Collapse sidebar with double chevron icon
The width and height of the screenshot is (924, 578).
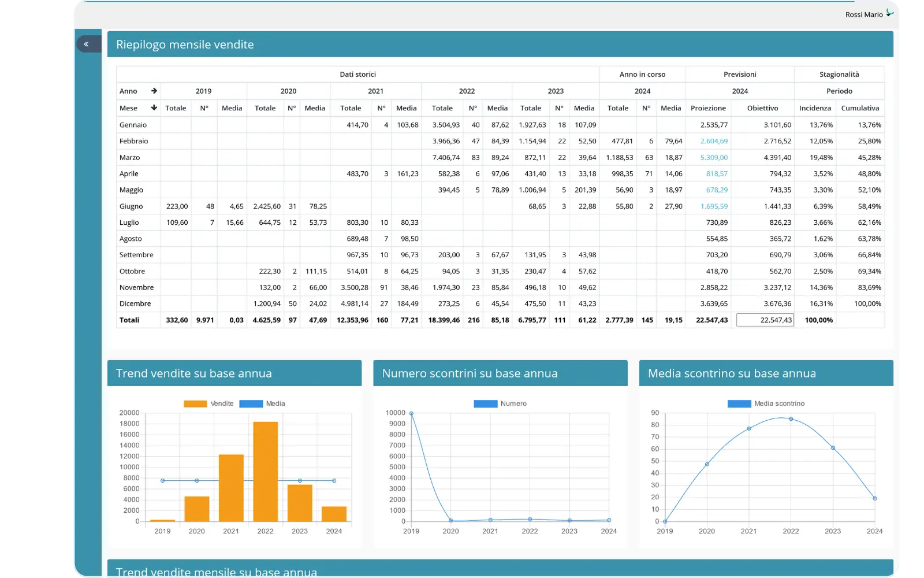tap(86, 44)
